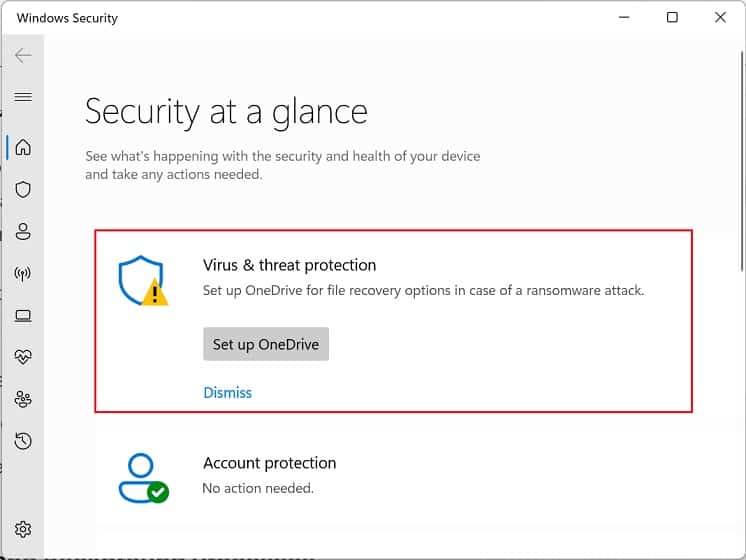This screenshot has height=560, width=746.
Task: Open Firewall & network protection sidebar icon
Action: coord(23,273)
